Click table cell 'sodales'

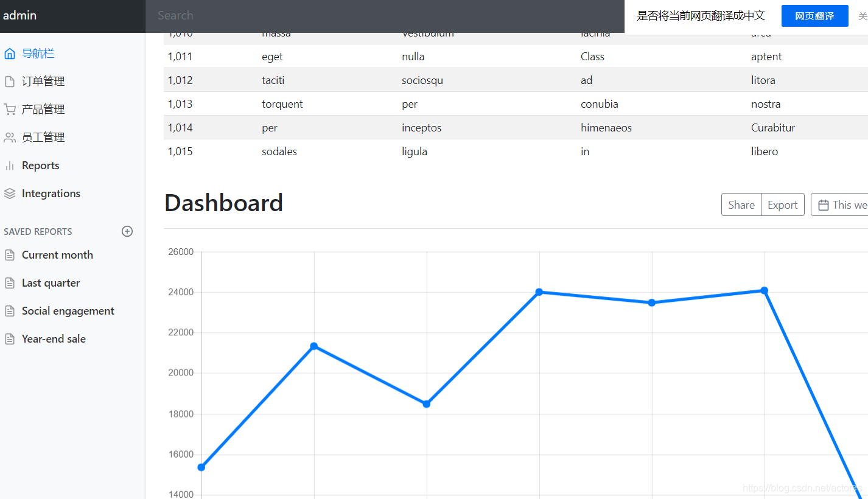[x=279, y=152]
